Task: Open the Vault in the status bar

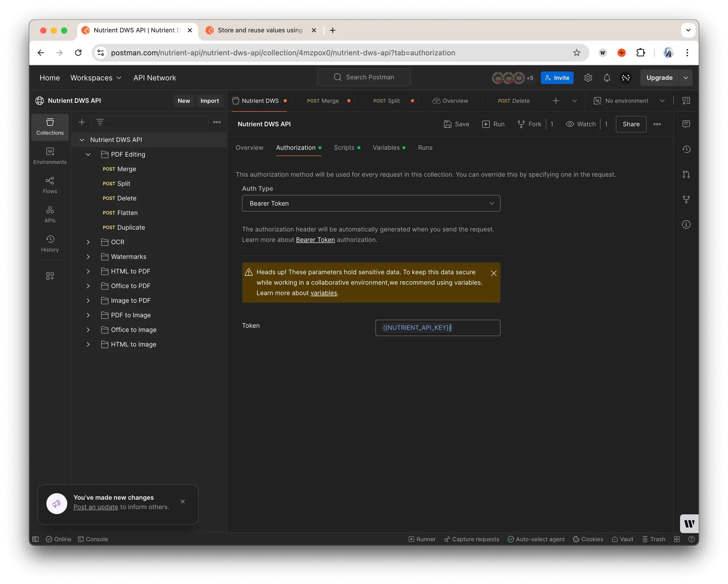Action: [622, 539]
